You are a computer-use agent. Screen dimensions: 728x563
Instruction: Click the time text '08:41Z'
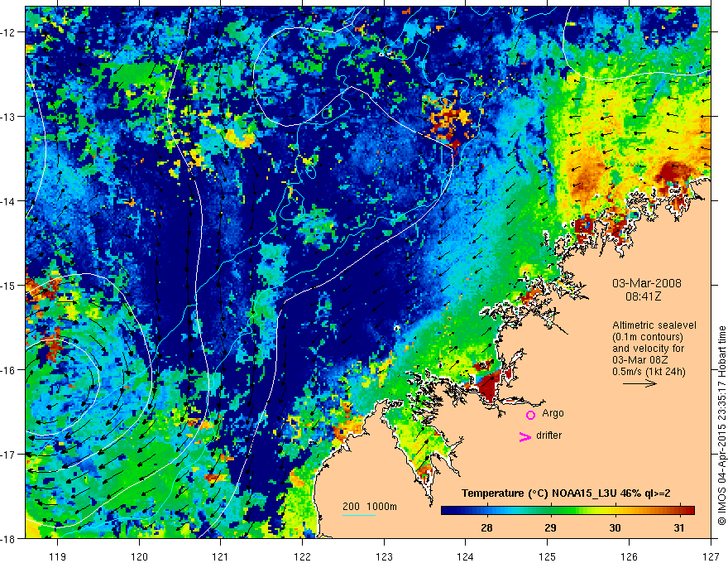pyautogui.click(x=643, y=296)
